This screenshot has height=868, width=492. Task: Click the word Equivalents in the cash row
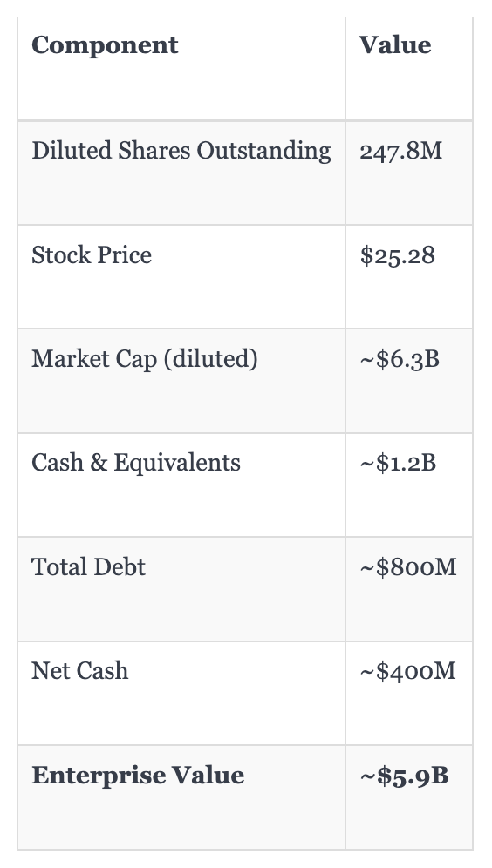(177, 463)
